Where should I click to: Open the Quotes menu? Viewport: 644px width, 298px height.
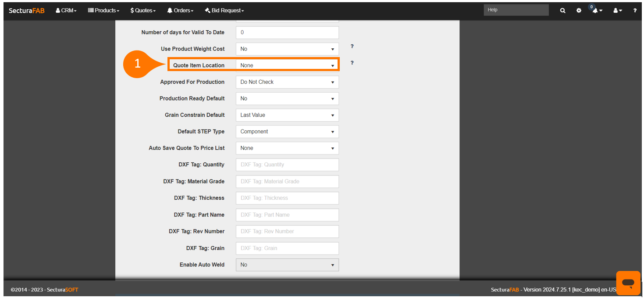(143, 11)
